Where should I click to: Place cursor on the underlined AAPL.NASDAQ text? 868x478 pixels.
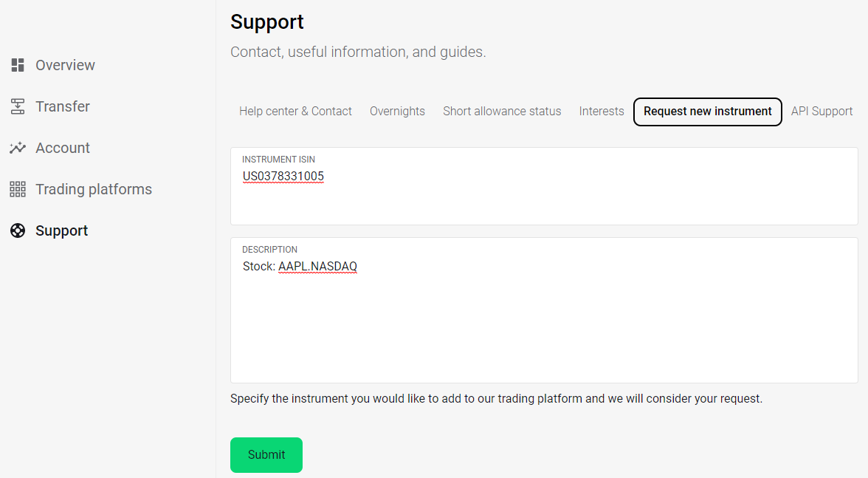click(317, 267)
